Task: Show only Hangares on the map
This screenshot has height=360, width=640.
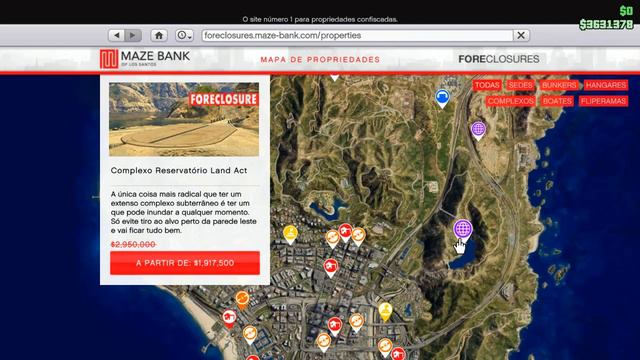Action: [x=606, y=85]
